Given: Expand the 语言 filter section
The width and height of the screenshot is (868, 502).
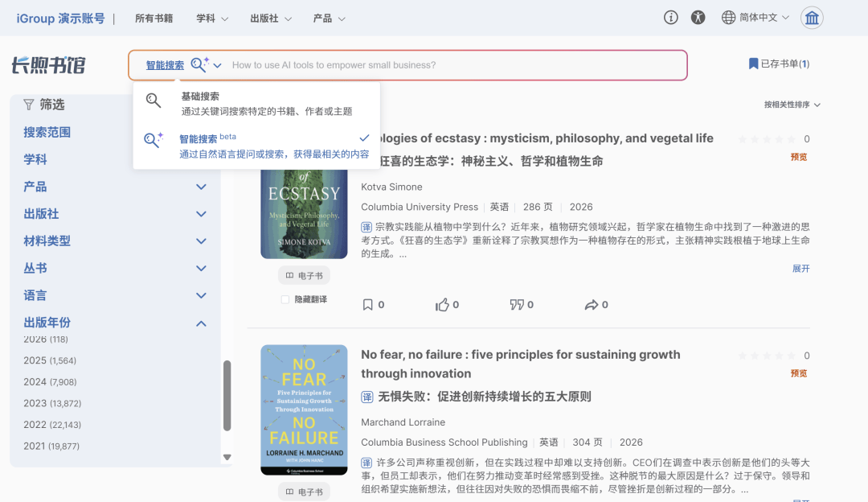Looking at the screenshot, I should (201, 295).
